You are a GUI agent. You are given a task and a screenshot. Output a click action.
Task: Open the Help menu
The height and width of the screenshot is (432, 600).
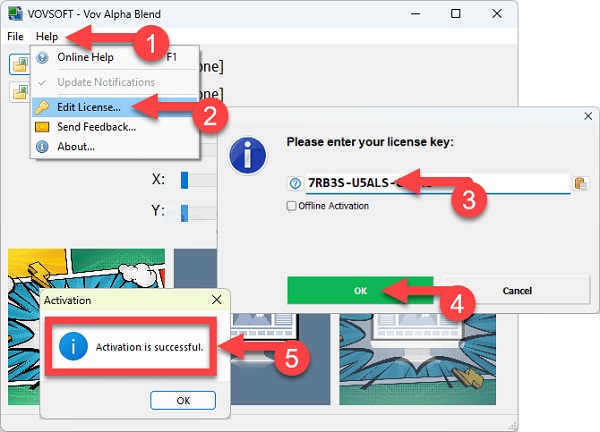pyautogui.click(x=47, y=36)
